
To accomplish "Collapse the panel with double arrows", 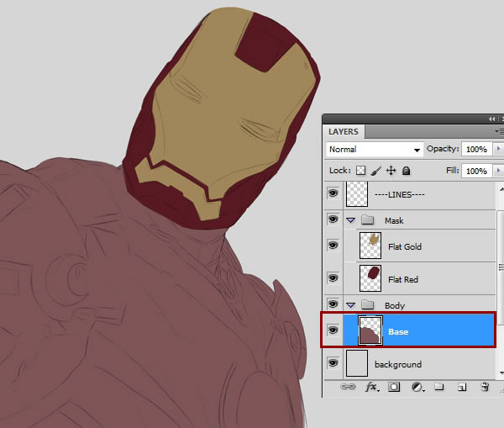I will point(491,119).
